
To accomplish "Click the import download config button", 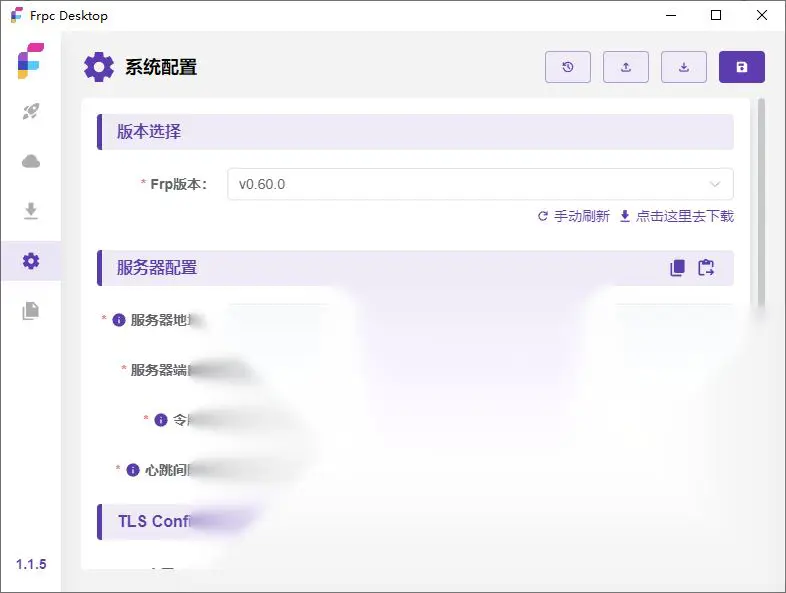I will pyautogui.click(x=684, y=67).
